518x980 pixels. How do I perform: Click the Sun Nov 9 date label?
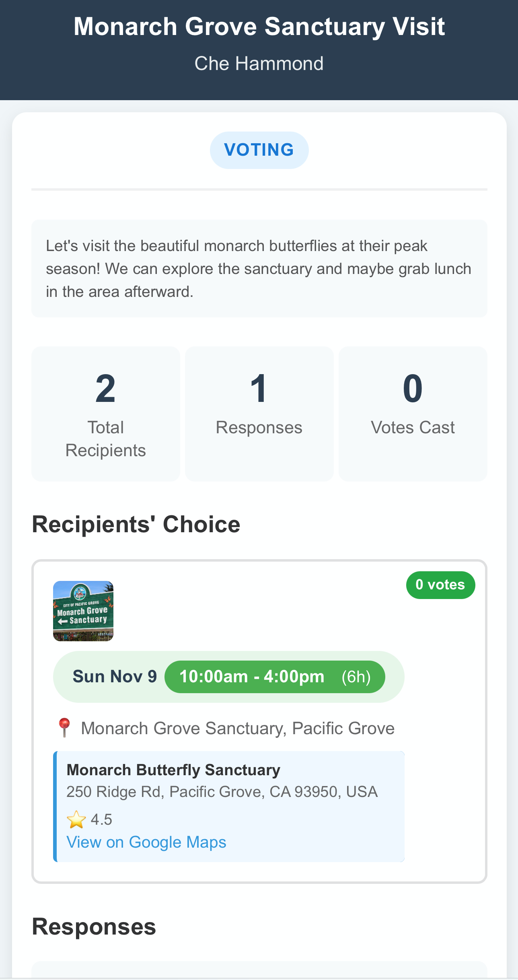115,677
